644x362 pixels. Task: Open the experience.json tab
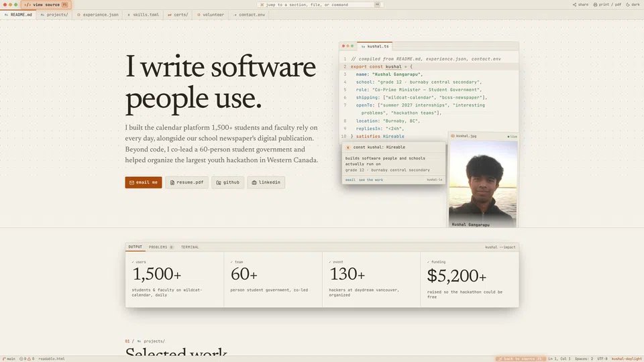(98, 15)
